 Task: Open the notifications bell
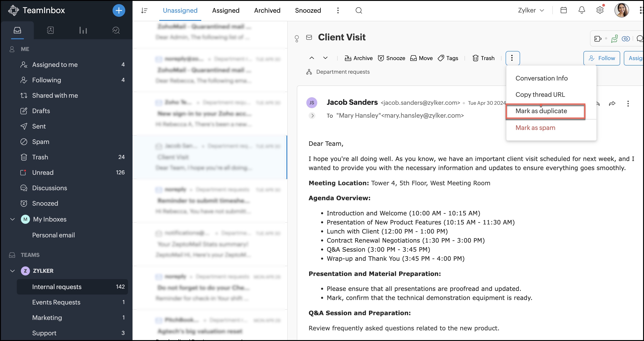point(582,10)
